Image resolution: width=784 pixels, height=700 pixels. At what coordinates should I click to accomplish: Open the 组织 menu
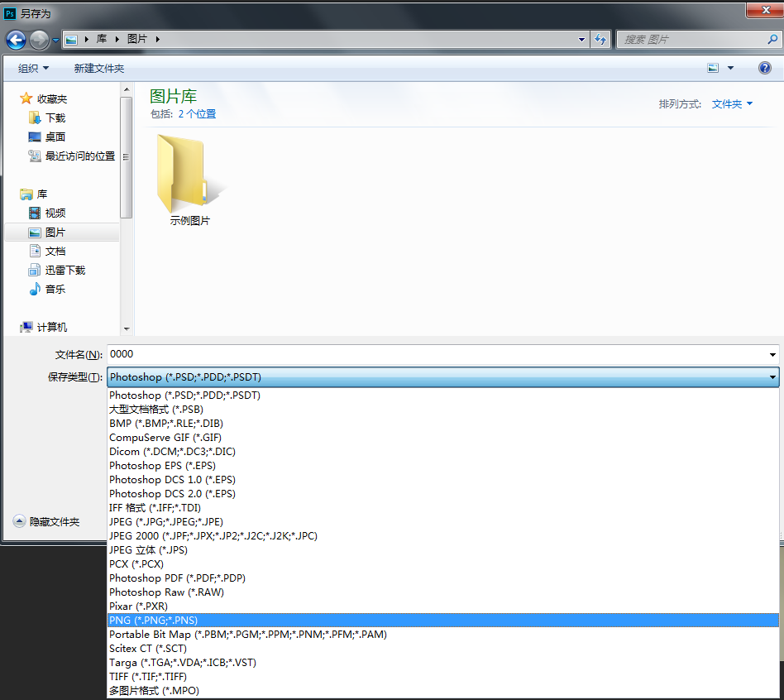(33, 69)
